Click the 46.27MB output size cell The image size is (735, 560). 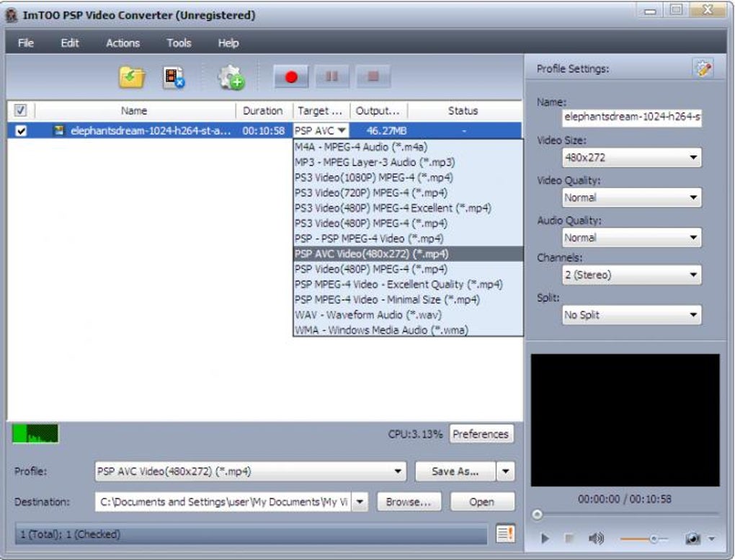point(386,131)
